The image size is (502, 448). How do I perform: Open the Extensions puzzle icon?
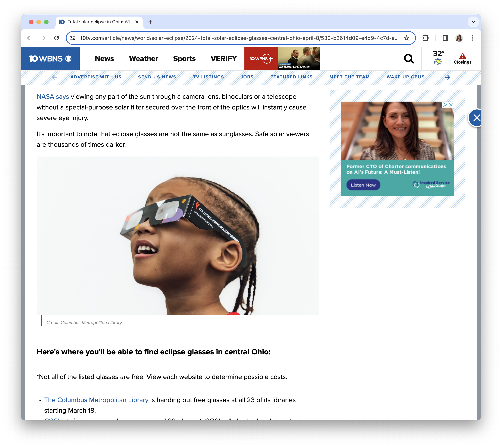[425, 38]
